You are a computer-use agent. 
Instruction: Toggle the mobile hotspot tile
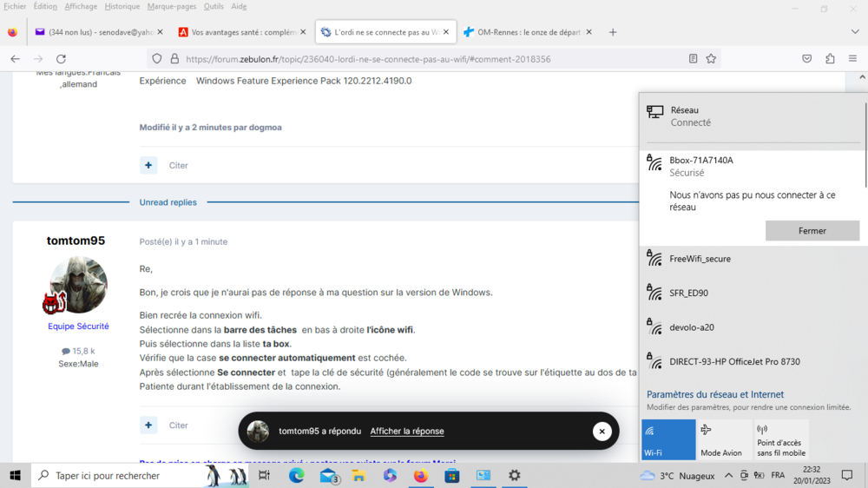pos(781,439)
